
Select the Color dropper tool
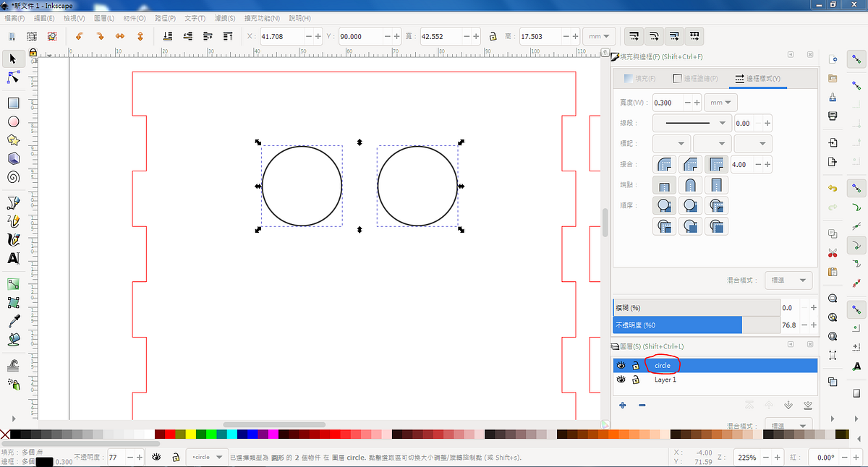point(13,320)
